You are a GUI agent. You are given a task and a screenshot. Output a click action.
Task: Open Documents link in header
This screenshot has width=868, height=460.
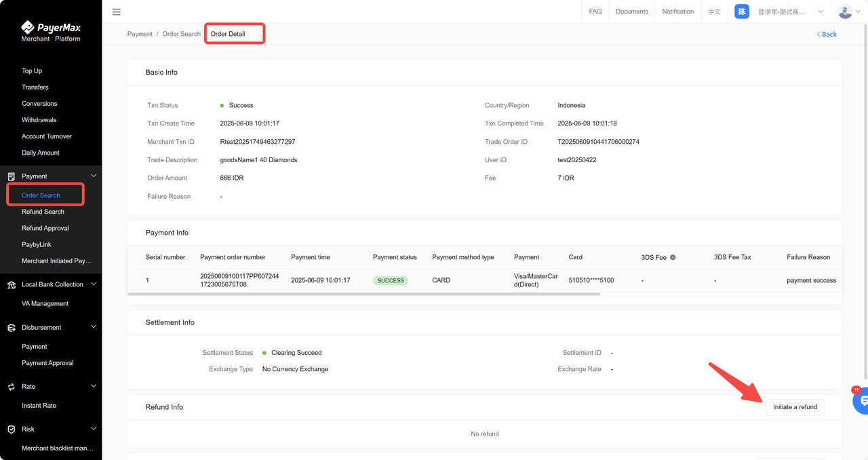coord(632,12)
